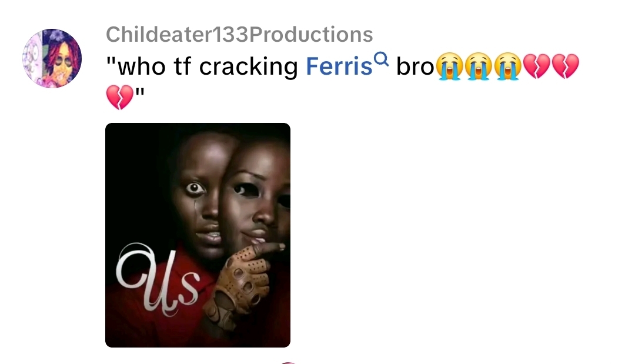Tap the Childeater133Productions username
The height and width of the screenshot is (364, 635).
[x=239, y=35]
